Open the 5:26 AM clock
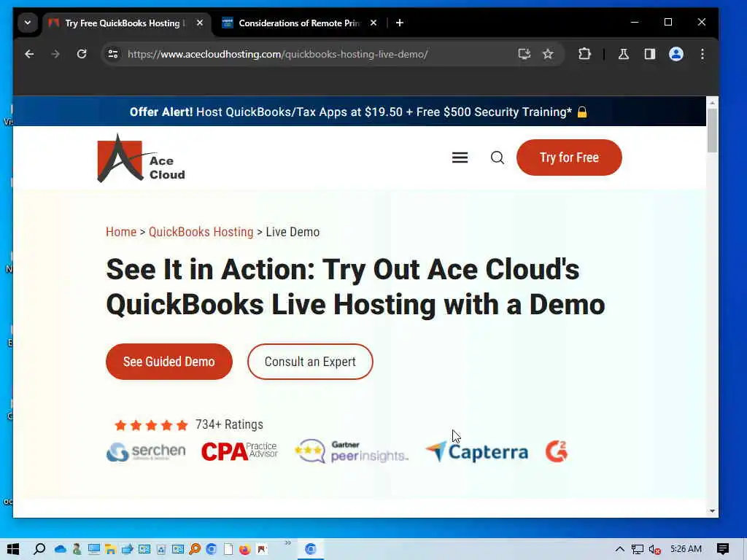747x560 pixels. 686,549
